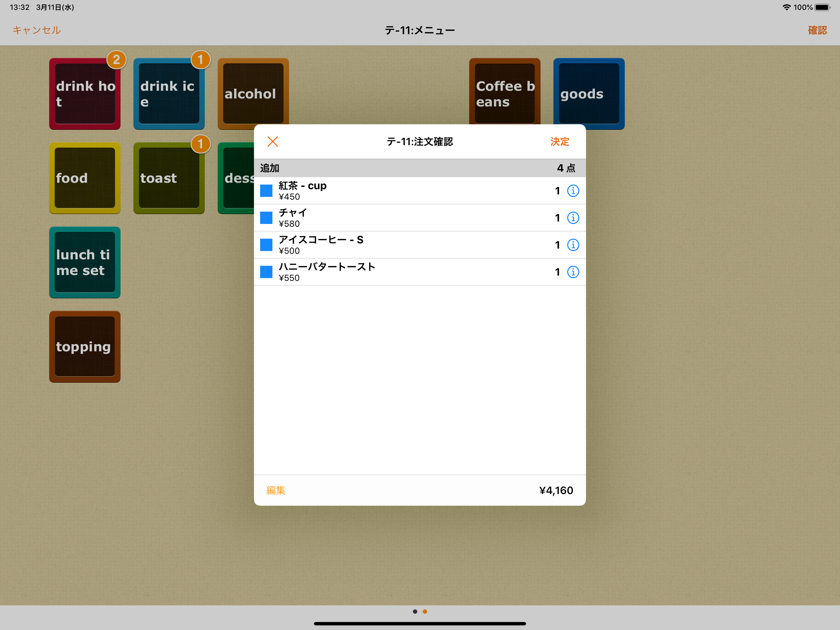Tap the blue square beside 紅茶 - cup
This screenshot has height=630, width=840.
[266, 191]
